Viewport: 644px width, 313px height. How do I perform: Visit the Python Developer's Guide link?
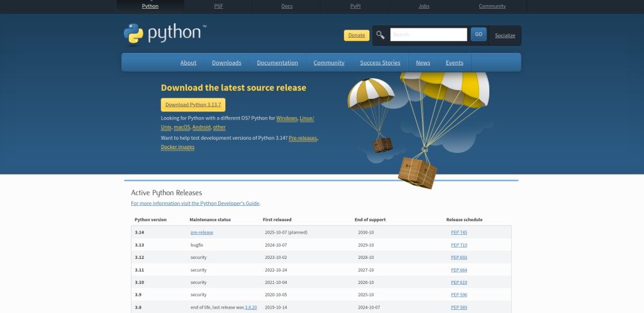click(195, 203)
